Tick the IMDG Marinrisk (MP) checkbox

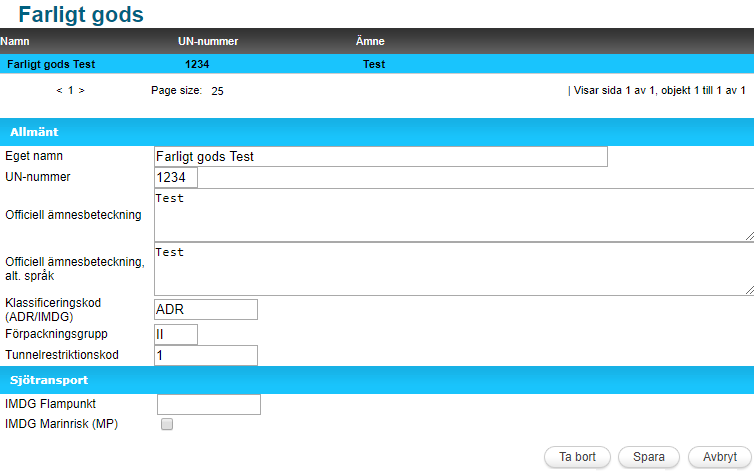click(167, 424)
